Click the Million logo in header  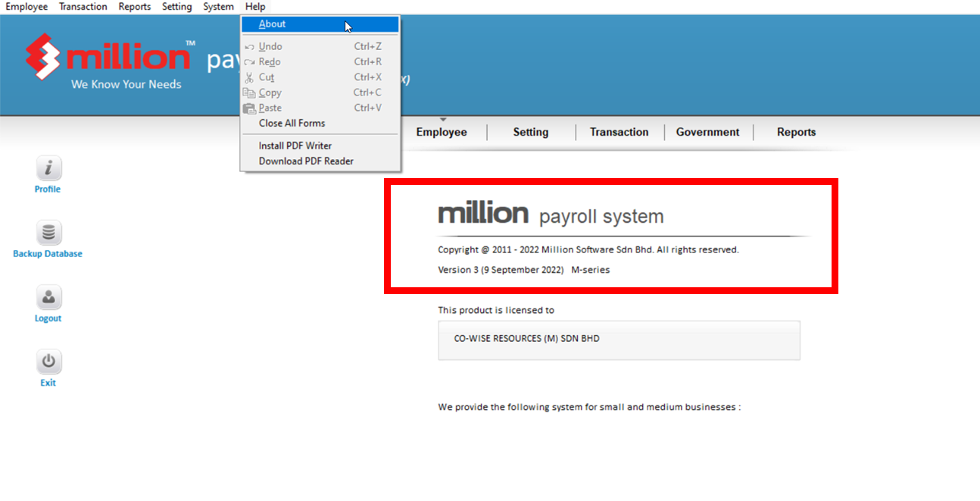[x=110, y=58]
